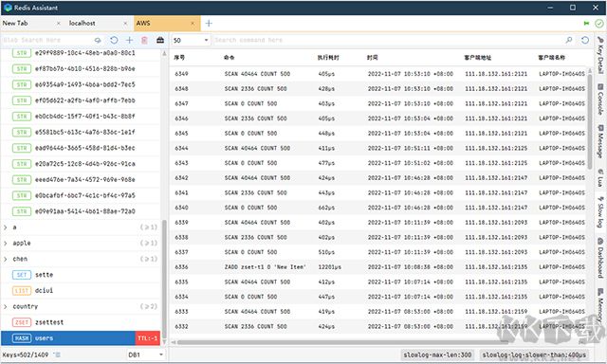Image resolution: width=607 pixels, height=364 pixels.
Task: Expand the chen key group
Action: tap(6, 259)
